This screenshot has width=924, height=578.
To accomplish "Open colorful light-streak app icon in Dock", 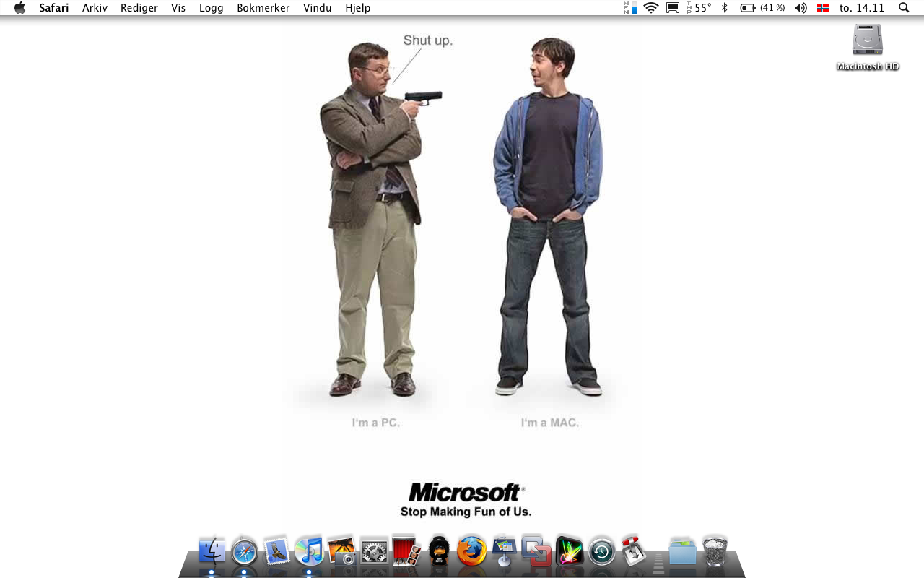I will [569, 551].
